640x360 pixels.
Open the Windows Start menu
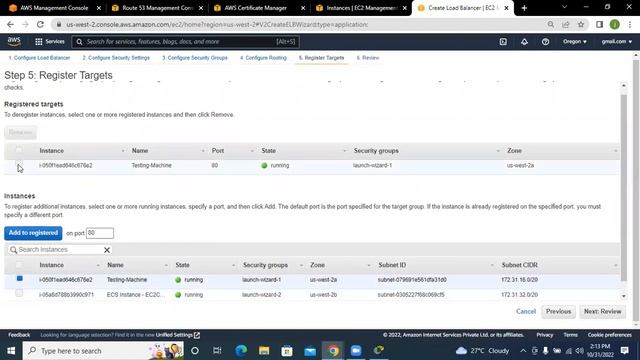coord(11,351)
